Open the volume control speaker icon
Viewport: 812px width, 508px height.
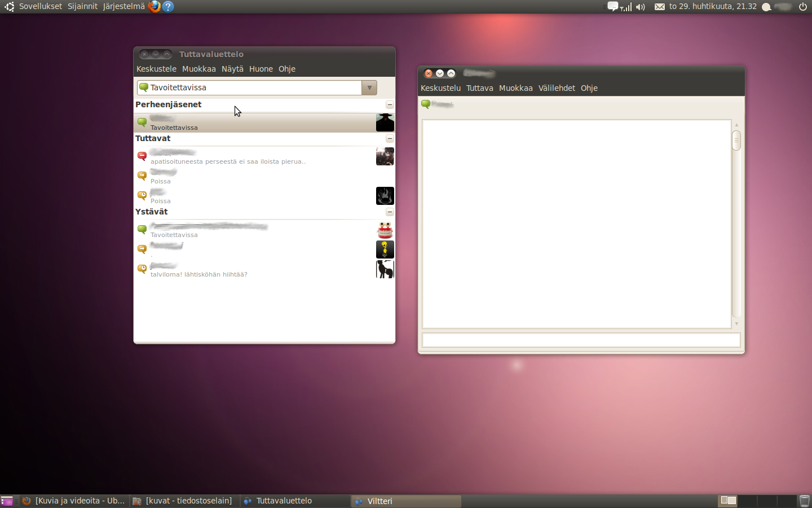point(640,7)
